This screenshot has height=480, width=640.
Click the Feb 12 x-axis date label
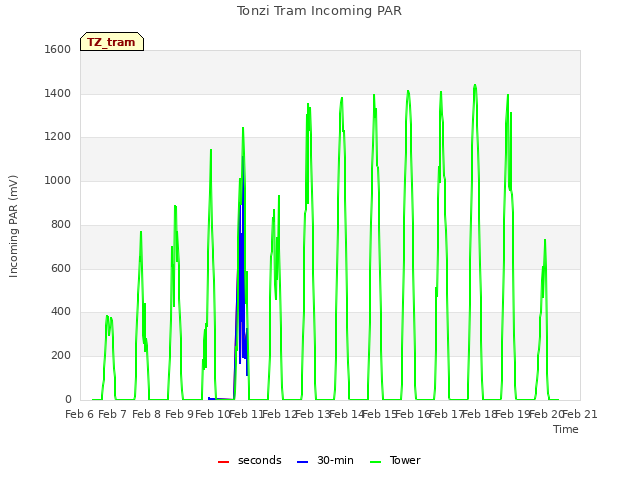[x=280, y=414]
